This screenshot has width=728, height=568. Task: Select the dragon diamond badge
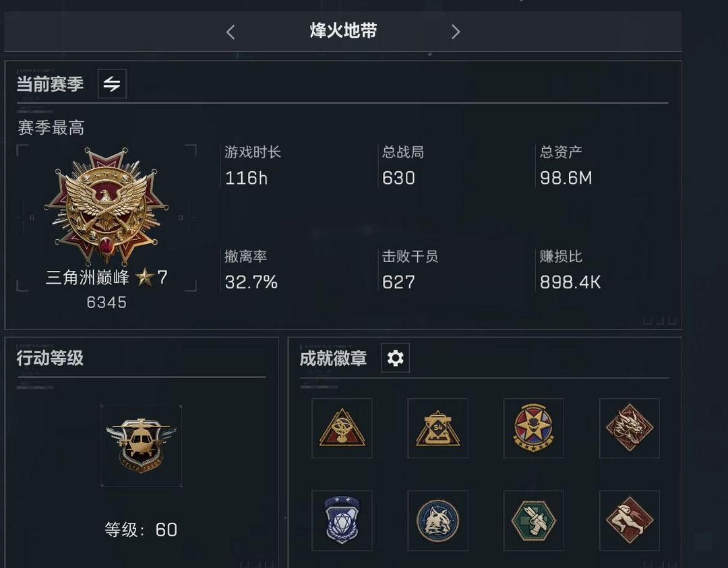click(x=630, y=428)
